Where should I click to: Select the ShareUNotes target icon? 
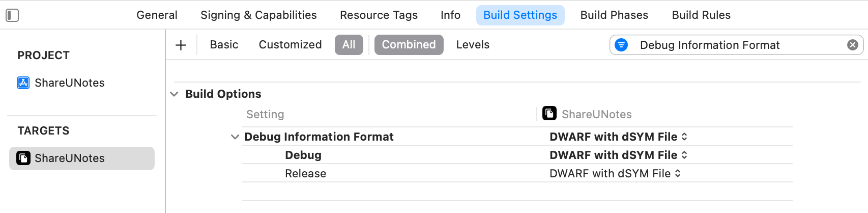pos(23,158)
